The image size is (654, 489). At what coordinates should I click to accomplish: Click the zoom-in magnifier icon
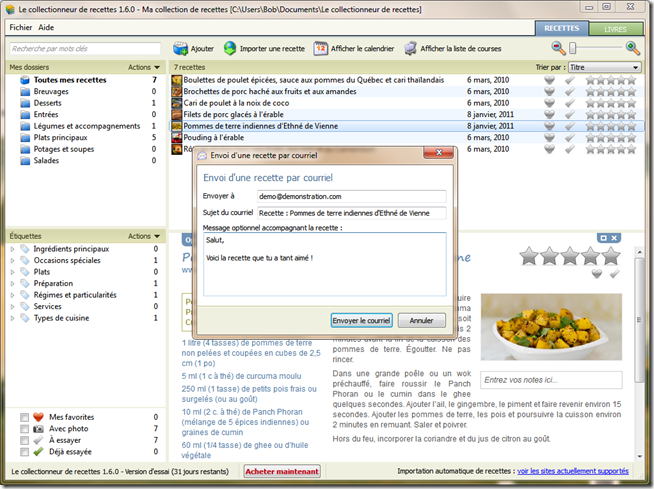[x=632, y=48]
